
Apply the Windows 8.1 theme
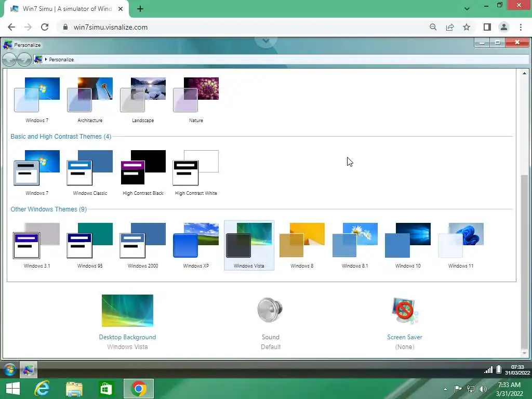pyautogui.click(x=355, y=245)
